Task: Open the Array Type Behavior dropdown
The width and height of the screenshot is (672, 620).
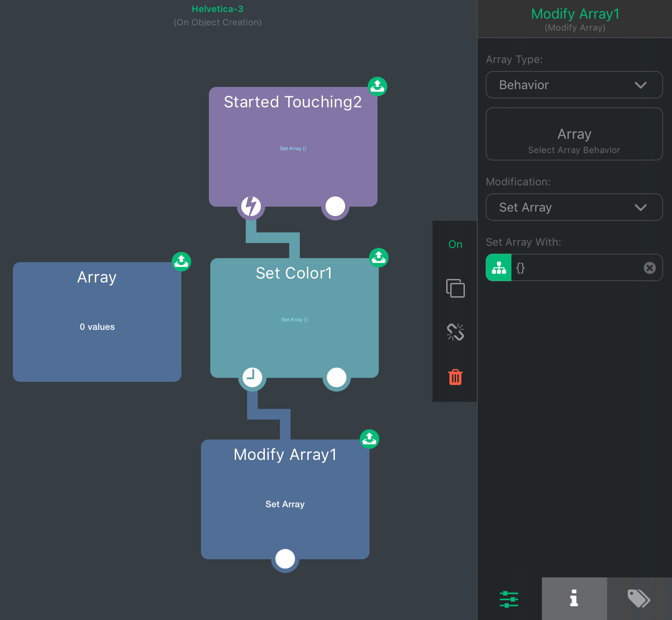Action: coord(574,85)
